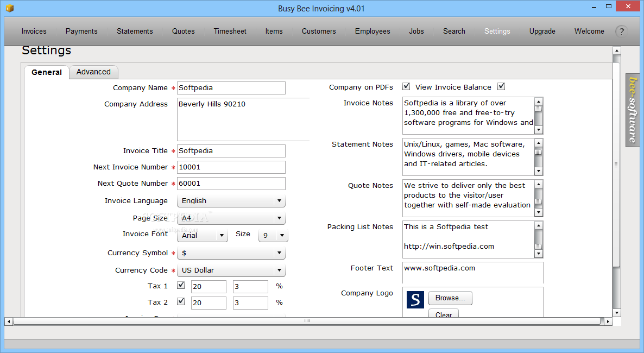This screenshot has height=353, width=644.
Task: Click horizontal scrollbar right arrow
Action: point(608,322)
